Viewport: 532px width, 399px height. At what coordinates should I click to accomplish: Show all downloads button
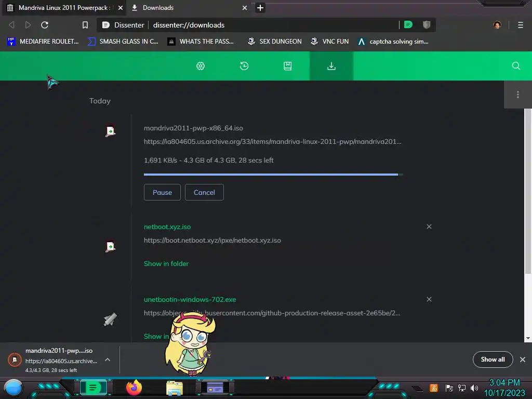(x=493, y=360)
